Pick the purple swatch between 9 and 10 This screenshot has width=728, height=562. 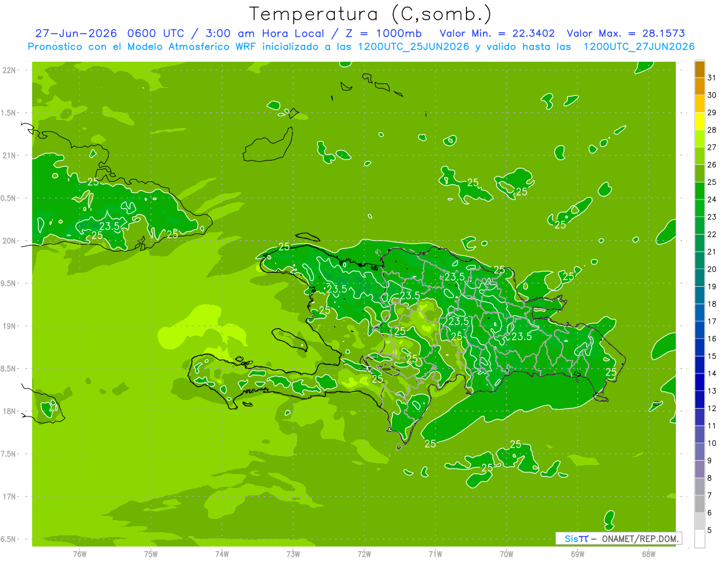[699, 452]
